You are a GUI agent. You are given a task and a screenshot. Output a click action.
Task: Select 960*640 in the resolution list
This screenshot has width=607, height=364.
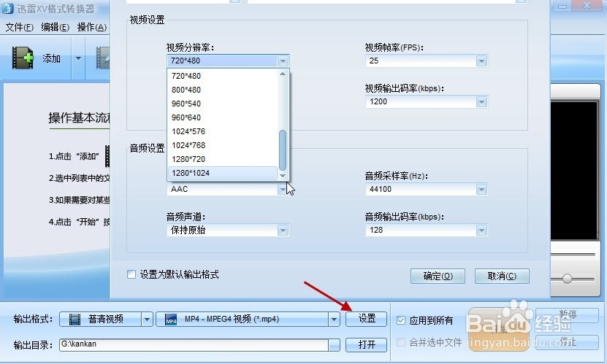[x=223, y=117]
